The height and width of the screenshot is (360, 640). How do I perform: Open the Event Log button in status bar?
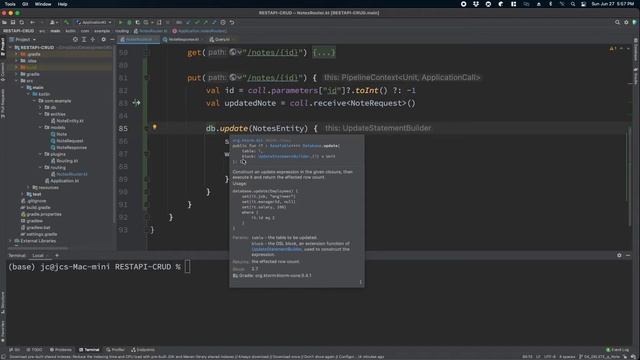point(618,350)
